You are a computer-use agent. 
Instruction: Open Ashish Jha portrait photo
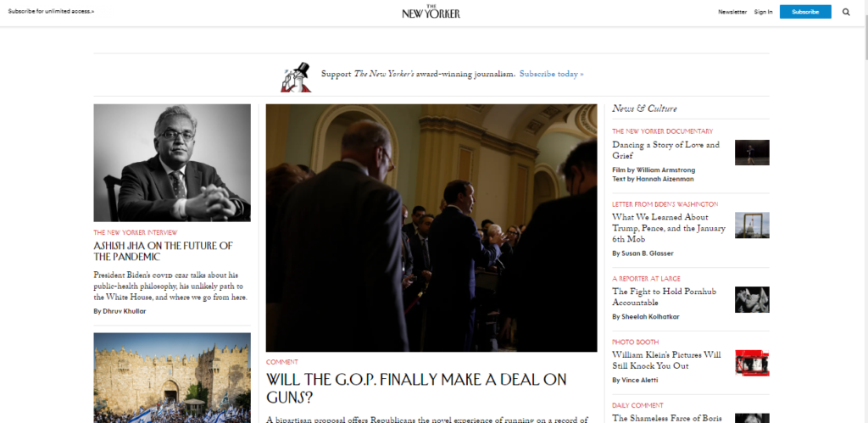pos(172,163)
